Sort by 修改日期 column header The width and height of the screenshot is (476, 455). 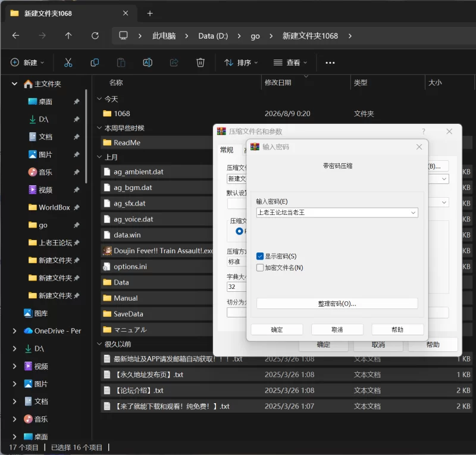tap(278, 82)
